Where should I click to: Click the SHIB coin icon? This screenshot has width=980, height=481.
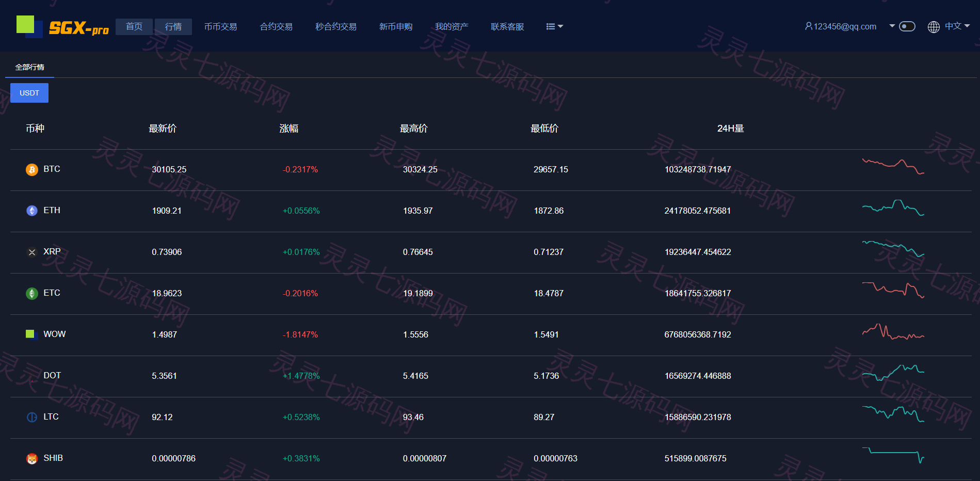(x=32, y=458)
